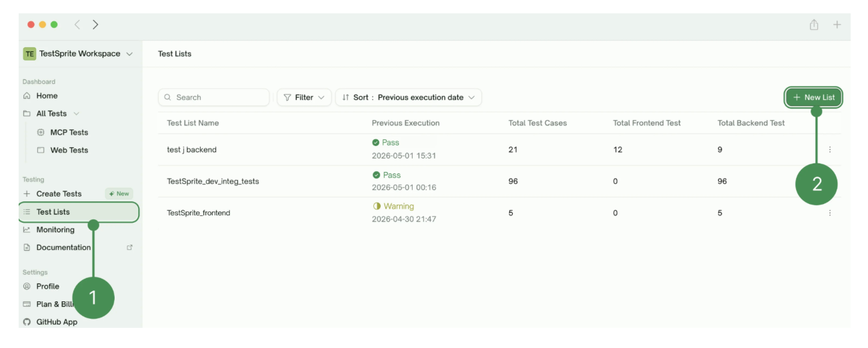Open row options menu for test j backend
This screenshot has width=868, height=348.
[x=830, y=150]
